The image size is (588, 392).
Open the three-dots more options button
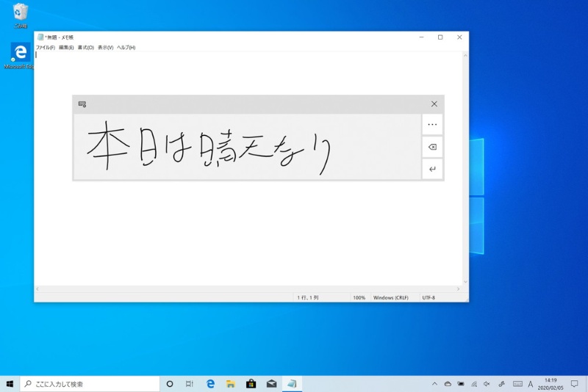[x=432, y=125]
